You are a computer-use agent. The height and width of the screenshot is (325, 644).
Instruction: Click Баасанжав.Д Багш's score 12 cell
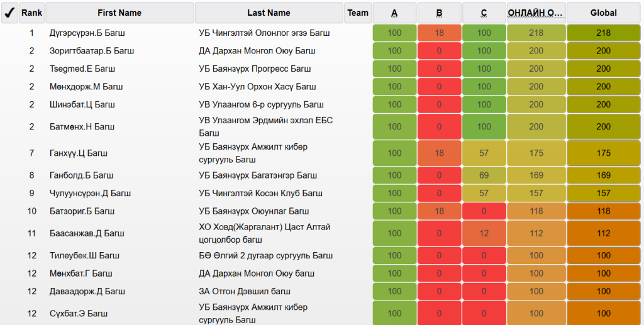[x=484, y=233]
